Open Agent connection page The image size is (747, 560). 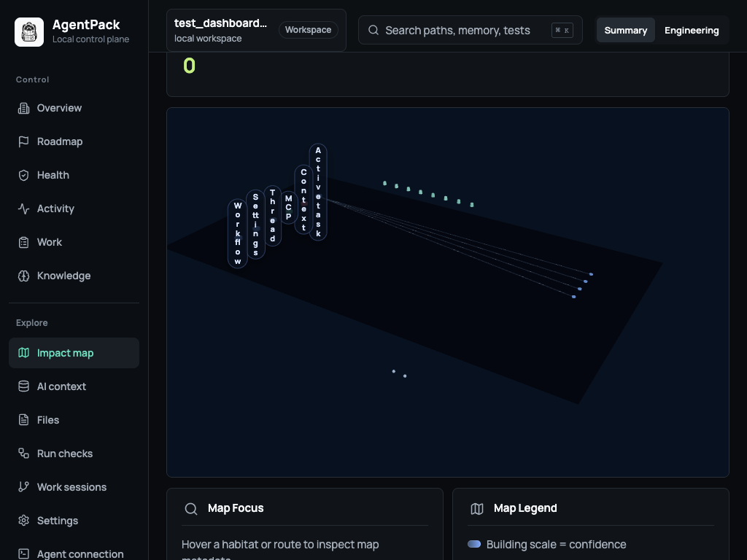coord(74,554)
